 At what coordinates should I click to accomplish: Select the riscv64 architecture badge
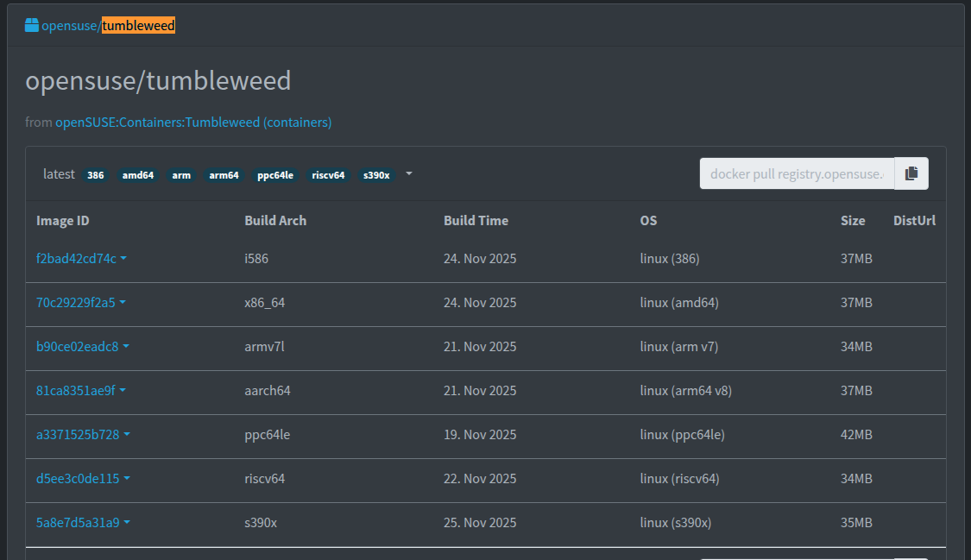pyautogui.click(x=328, y=175)
